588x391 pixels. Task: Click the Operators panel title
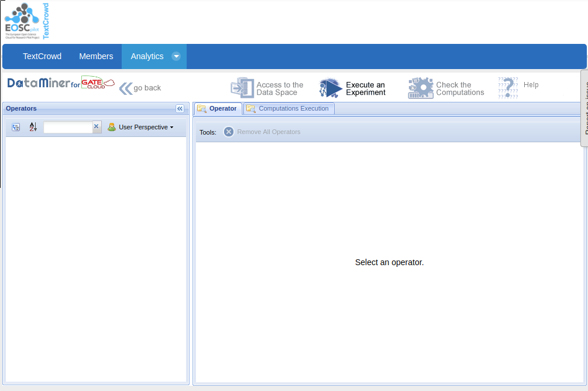point(22,108)
